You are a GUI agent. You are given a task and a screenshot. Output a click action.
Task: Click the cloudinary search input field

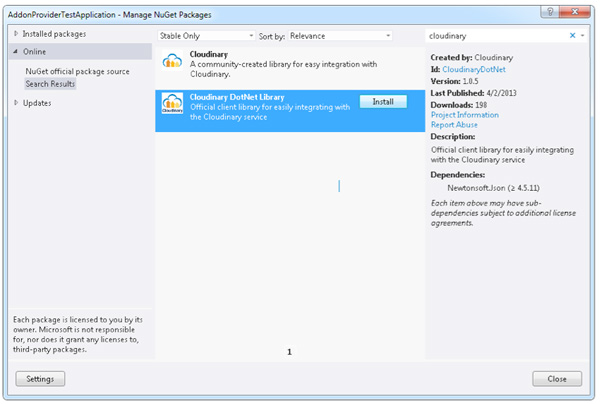497,36
